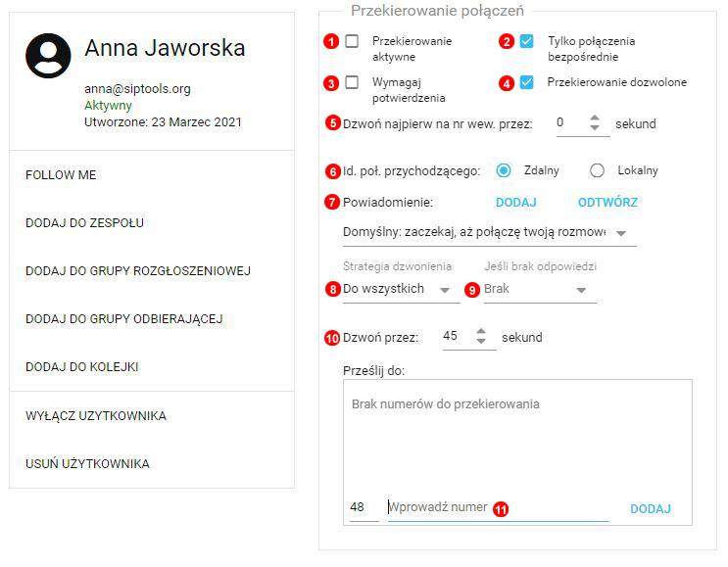Choose the Lokalny radio option
The width and height of the screenshot is (728, 567).
(597, 170)
